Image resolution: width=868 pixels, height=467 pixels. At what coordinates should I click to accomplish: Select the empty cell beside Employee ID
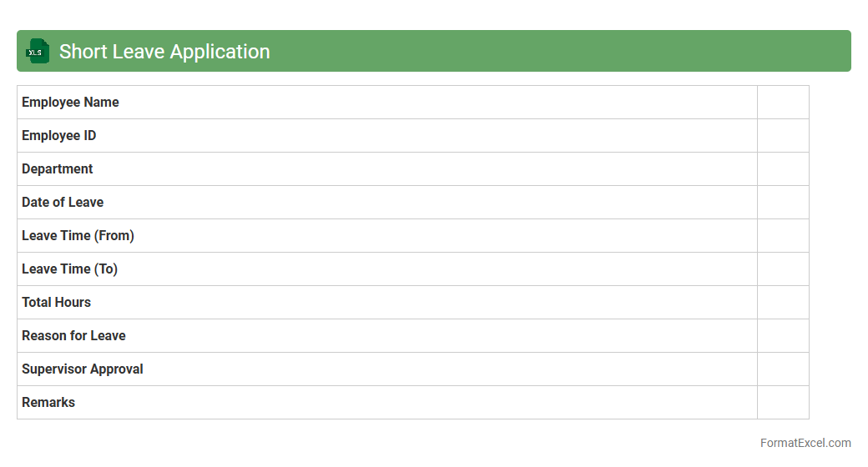[x=783, y=136]
